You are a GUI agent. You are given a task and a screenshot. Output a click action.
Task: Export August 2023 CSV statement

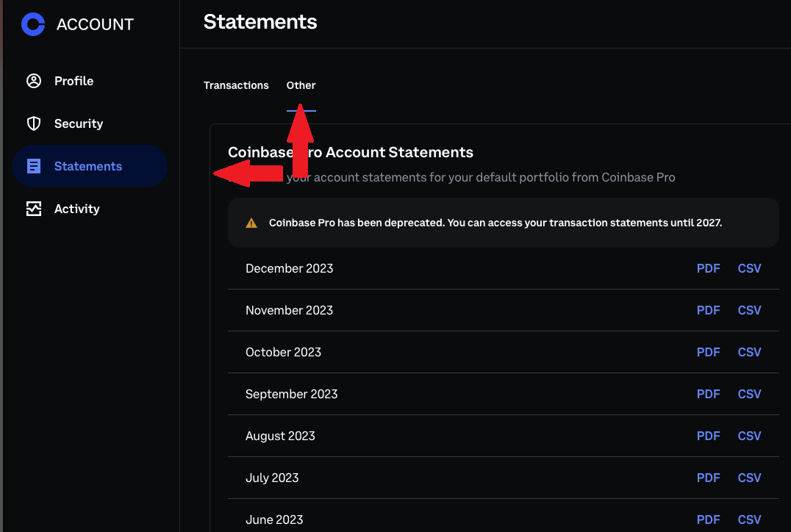[749, 436]
